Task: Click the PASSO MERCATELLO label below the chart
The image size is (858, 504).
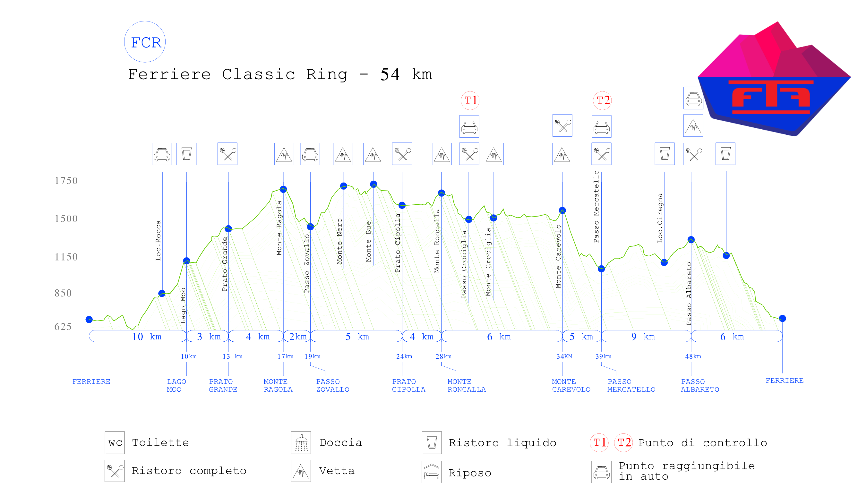Action: pos(631,386)
